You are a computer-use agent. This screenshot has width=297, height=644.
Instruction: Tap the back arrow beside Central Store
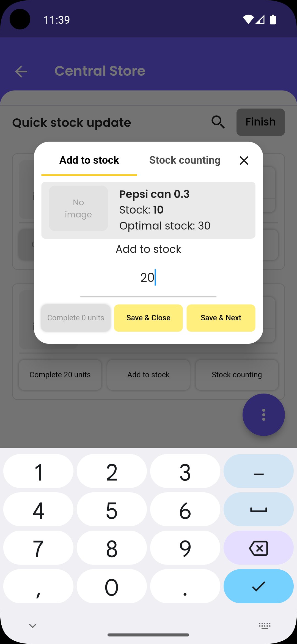click(x=21, y=72)
